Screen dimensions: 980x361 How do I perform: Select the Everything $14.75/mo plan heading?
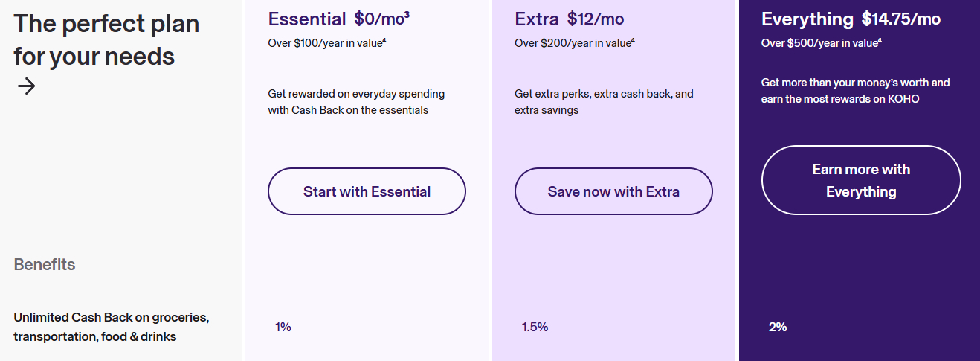[851, 19]
